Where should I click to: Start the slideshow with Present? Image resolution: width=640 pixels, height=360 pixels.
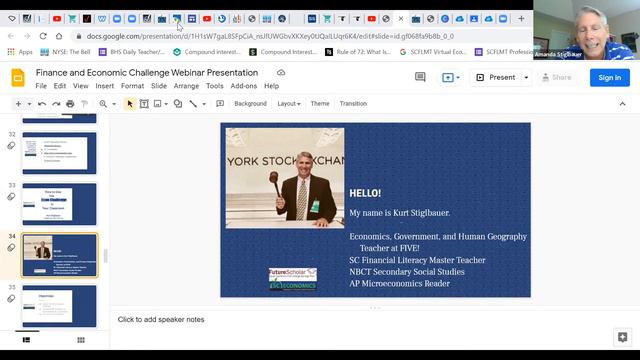496,78
